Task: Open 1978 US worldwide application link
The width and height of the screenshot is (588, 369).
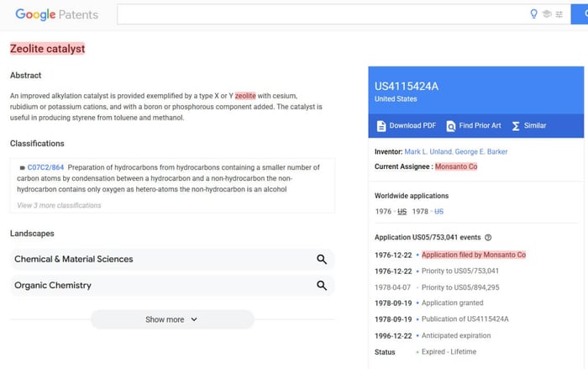Action: pos(438,211)
